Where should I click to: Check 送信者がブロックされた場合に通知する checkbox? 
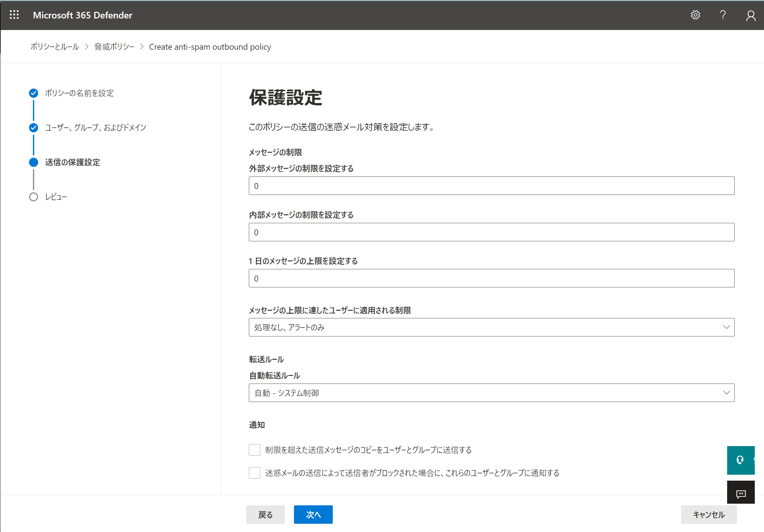(x=254, y=473)
